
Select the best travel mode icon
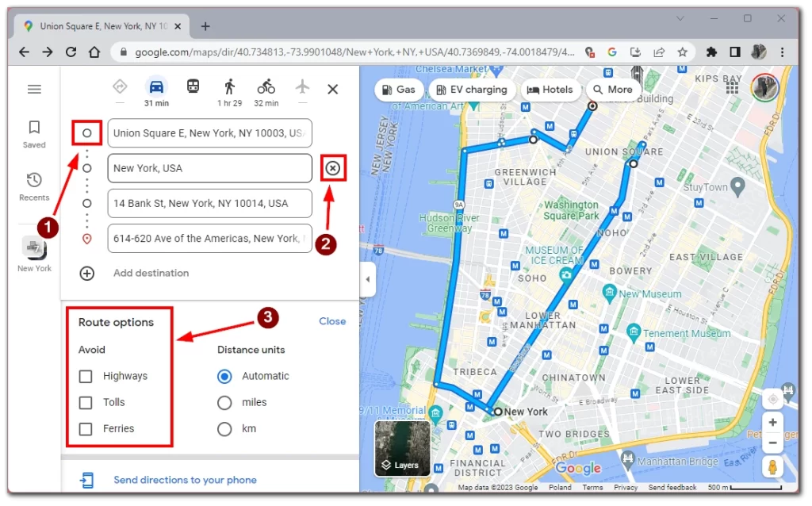(120, 86)
